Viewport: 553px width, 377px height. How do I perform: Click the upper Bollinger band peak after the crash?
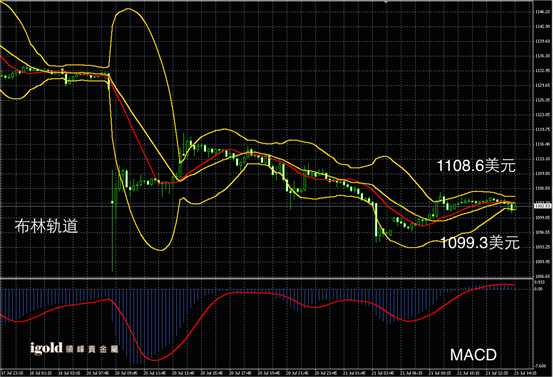click(x=128, y=9)
